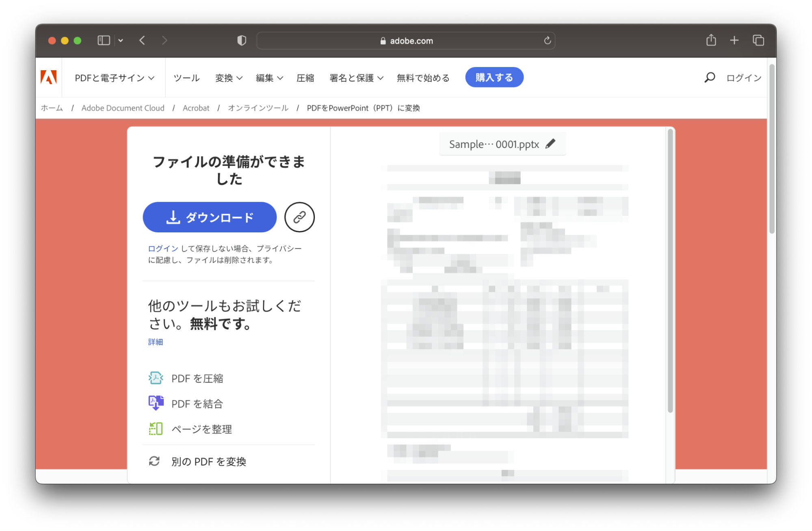Image resolution: width=812 pixels, height=531 pixels.
Task: Click the ページを整理 icon
Action: point(156,429)
